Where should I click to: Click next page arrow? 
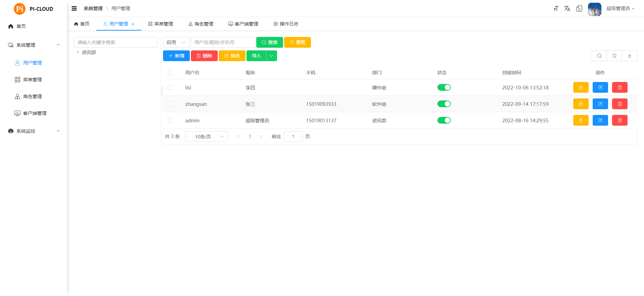[x=261, y=136]
